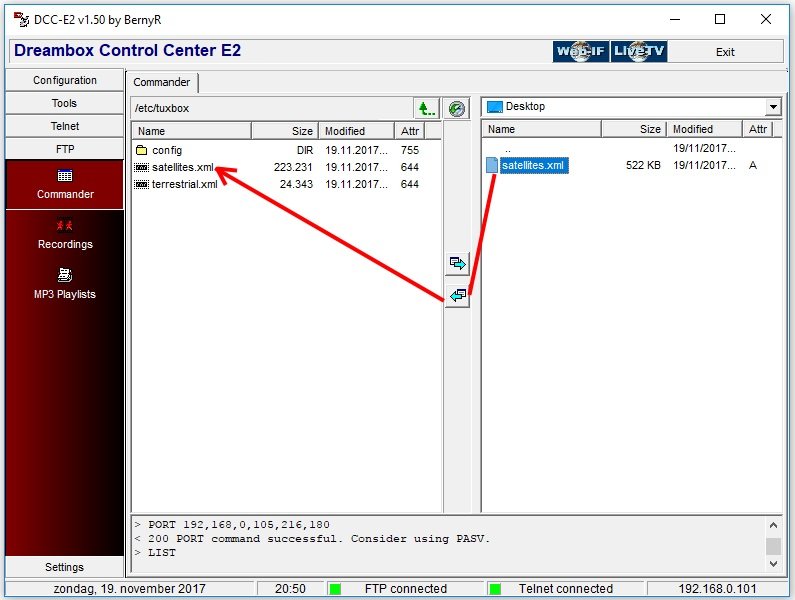The height and width of the screenshot is (600, 795).
Task: Click the date 'zondag, 19. november 2017'
Action: click(x=129, y=589)
